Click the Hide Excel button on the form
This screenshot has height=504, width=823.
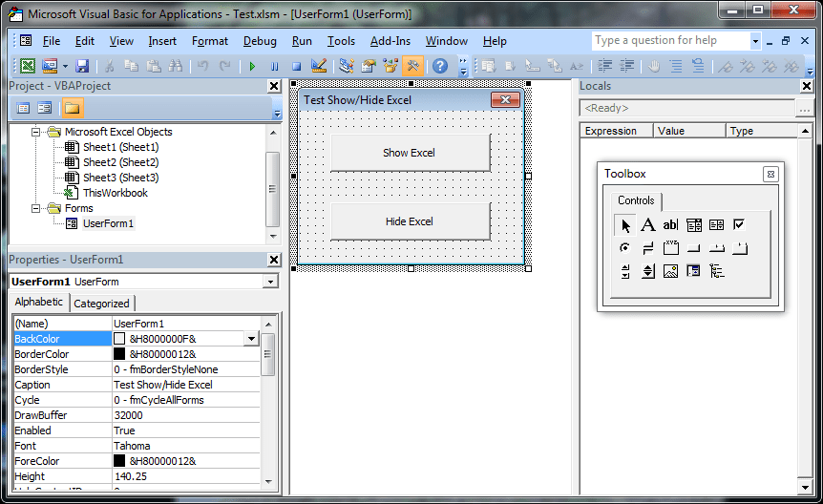[x=411, y=221]
